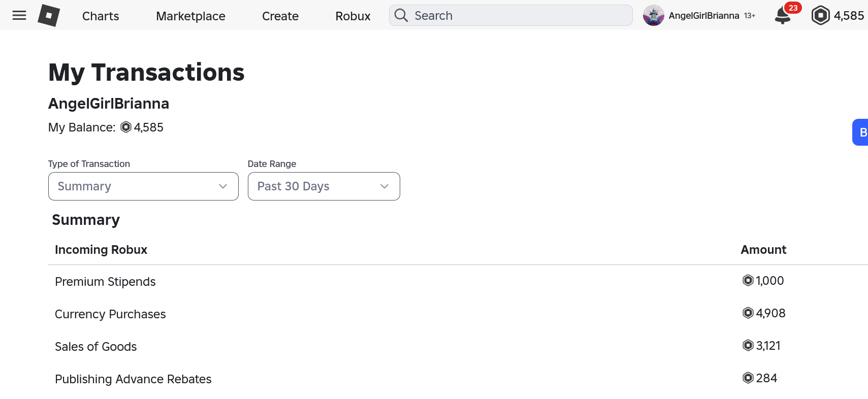Open AngelGirlBrianna profile link in navbar

coord(704,16)
